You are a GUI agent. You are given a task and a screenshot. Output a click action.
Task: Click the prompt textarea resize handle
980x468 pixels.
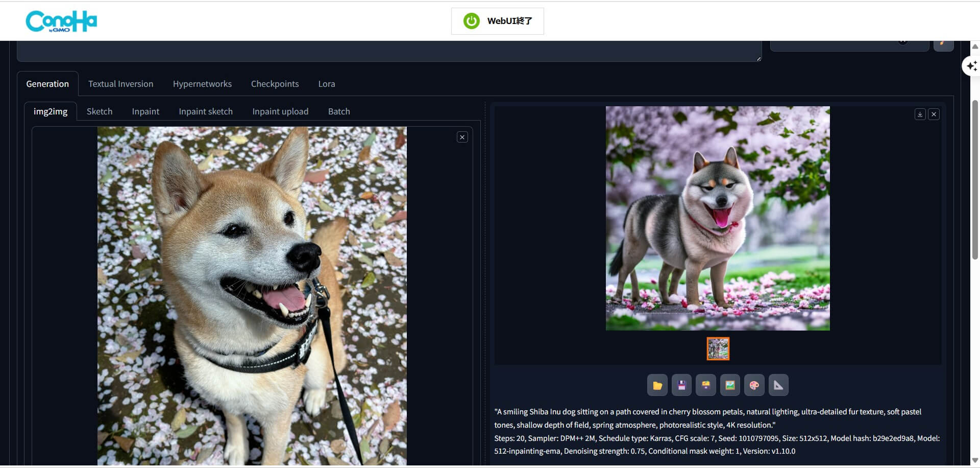tap(758, 59)
